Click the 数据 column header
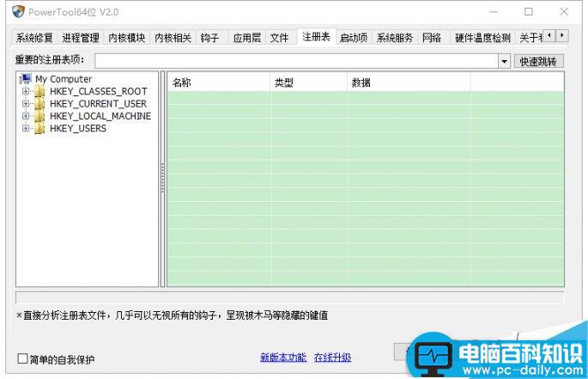This screenshot has width=588, height=379. [x=409, y=83]
